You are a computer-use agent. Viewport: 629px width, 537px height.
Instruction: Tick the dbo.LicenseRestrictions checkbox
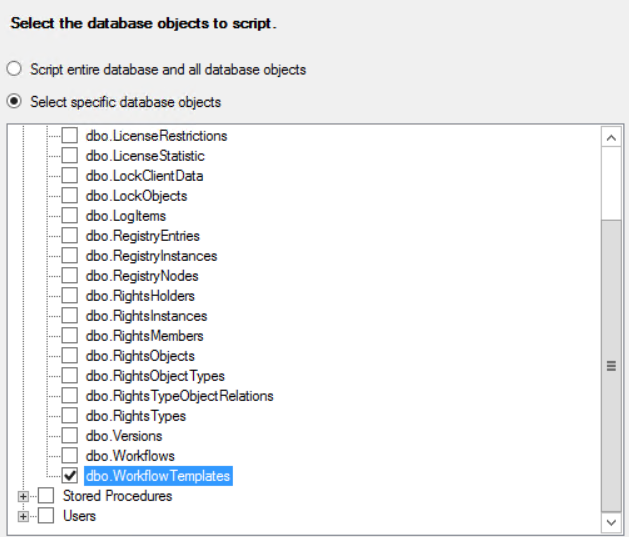[x=70, y=136]
